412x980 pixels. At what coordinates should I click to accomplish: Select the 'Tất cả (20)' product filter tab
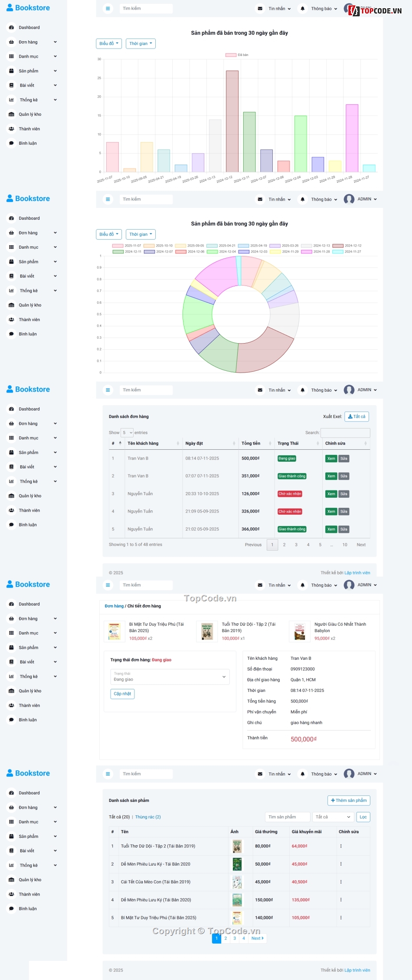point(119,817)
